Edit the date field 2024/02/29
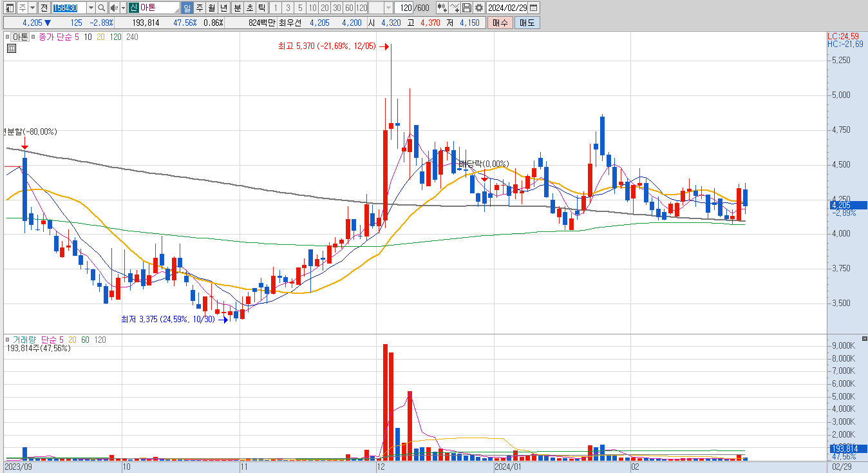Viewport: 868px width, 473px height. 507,8
